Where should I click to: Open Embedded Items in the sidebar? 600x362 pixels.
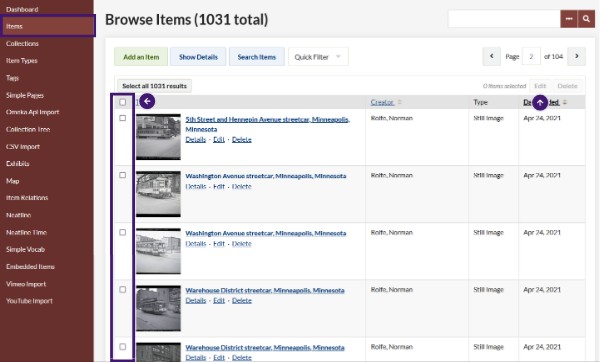coord(30,267)
